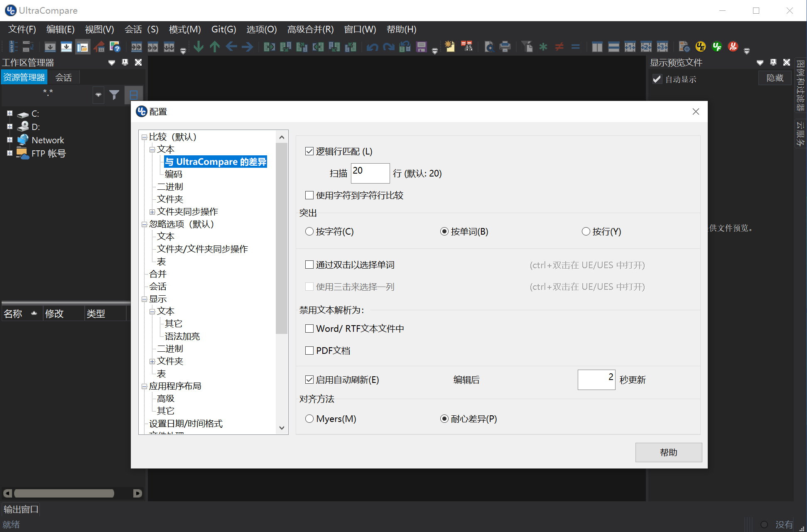Image resolution: width=807 pixels, height=532 pixels.
Task: Click the blue undo arrow icon
Action: pyautogui.click(x=372, y=47)
